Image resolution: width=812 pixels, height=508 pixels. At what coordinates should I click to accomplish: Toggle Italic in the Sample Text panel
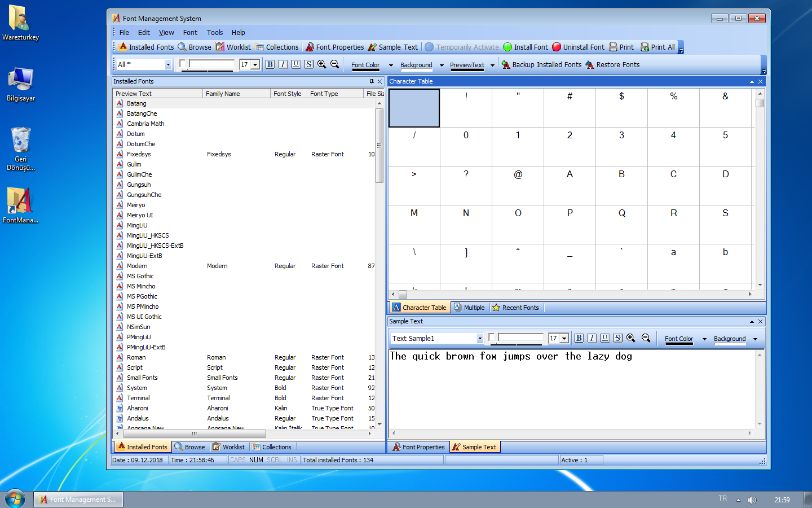592,338
